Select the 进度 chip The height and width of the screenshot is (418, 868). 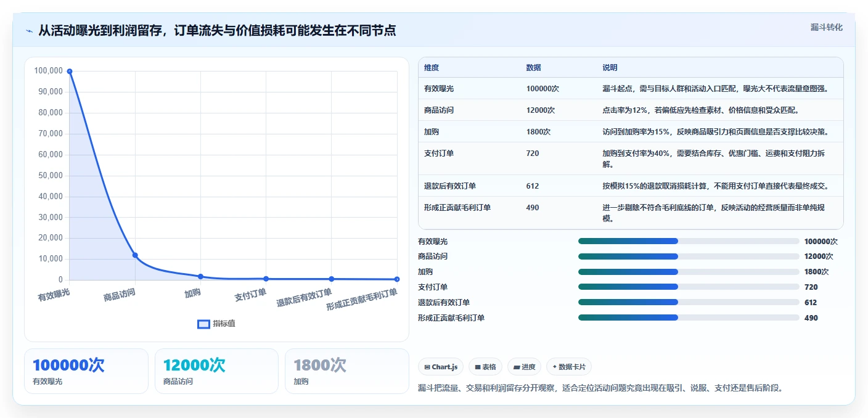524,367
